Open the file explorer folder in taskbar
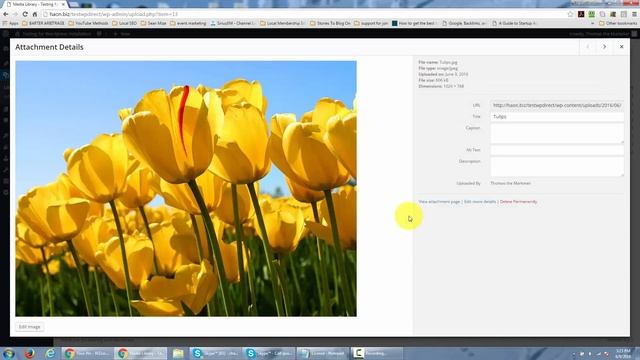640x360 pixels. point(178,353)
